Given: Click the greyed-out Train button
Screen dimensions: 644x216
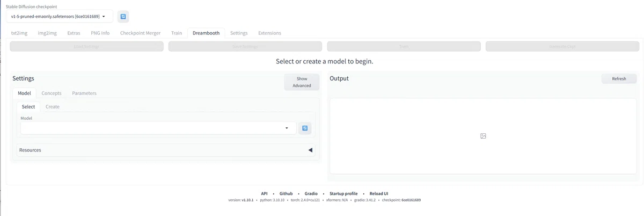Looking at the screenshot, I should [404, 47].
